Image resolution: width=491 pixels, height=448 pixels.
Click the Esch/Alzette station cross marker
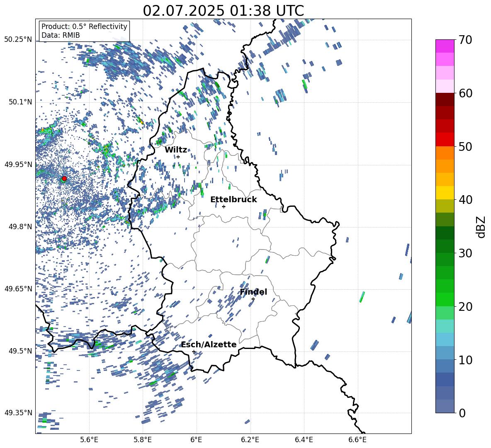click(194, 351)
